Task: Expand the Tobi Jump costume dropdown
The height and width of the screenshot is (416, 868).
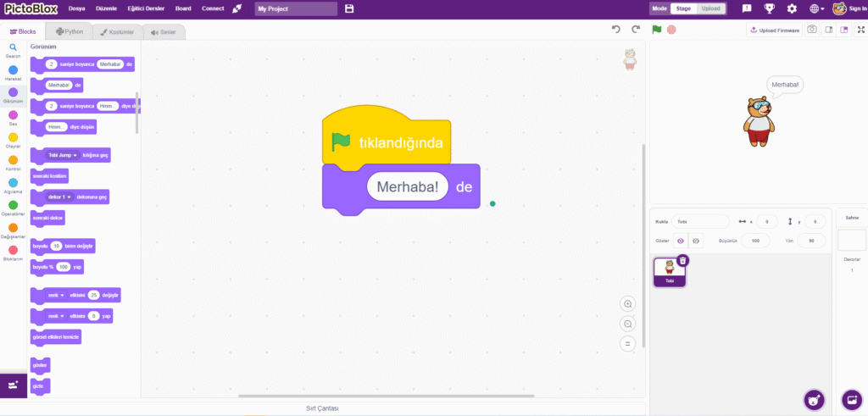Action: click(x=75, y=156)
